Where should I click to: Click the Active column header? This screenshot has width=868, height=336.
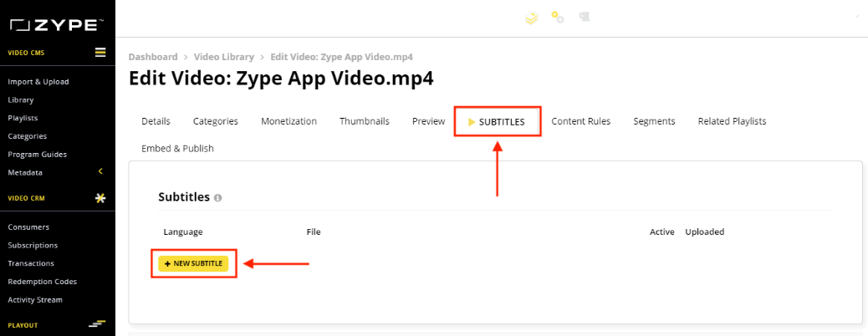coord(661,232)
